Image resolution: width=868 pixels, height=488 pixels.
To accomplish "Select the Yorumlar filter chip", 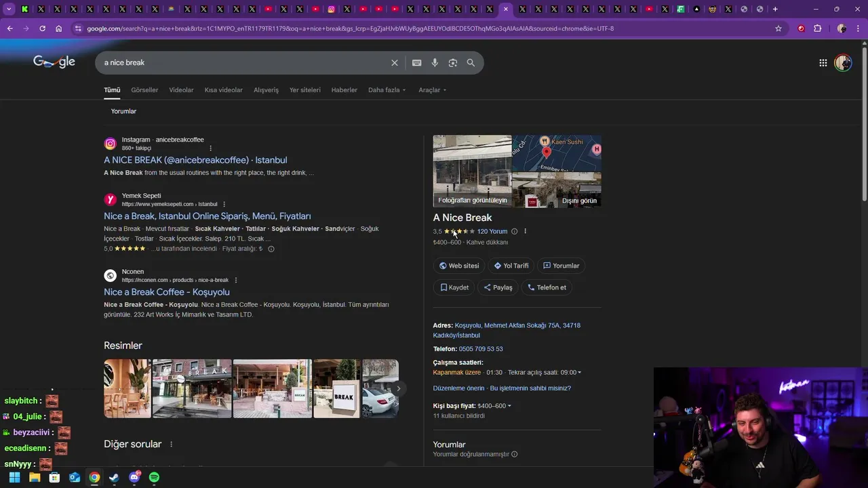I will tap(123, 111).
